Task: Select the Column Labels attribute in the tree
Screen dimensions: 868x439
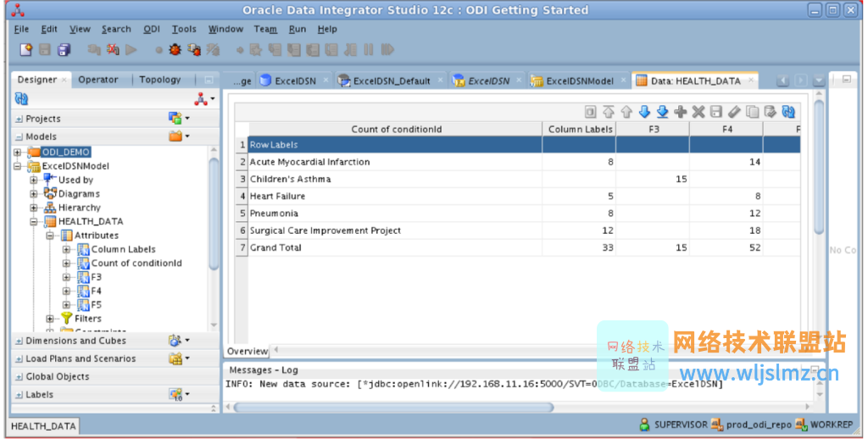Action: point(124,249)
